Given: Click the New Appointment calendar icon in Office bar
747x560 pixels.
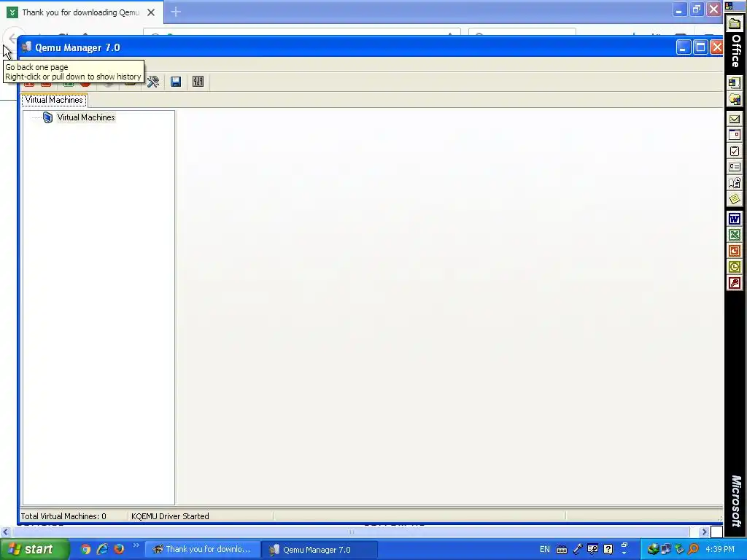Looking at the screenshot, I should click(x=735, y=135).
